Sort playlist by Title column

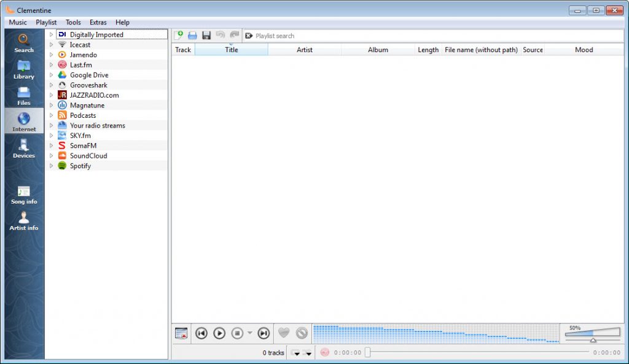click(232, 50)
